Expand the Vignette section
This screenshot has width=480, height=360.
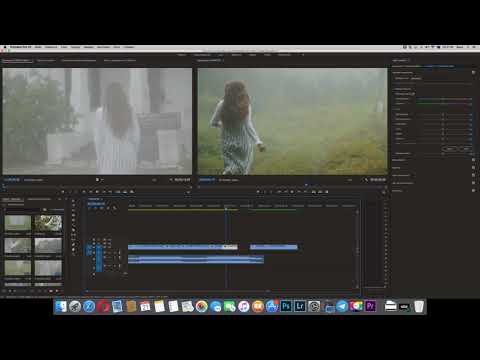click(x=397, y=191)
